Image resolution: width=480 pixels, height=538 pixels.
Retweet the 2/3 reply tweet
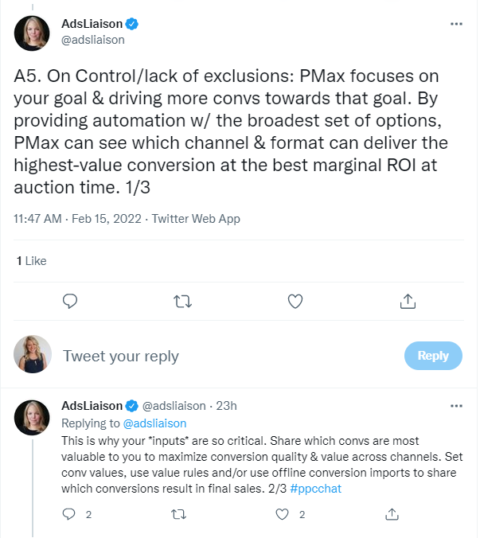point(178,514)
